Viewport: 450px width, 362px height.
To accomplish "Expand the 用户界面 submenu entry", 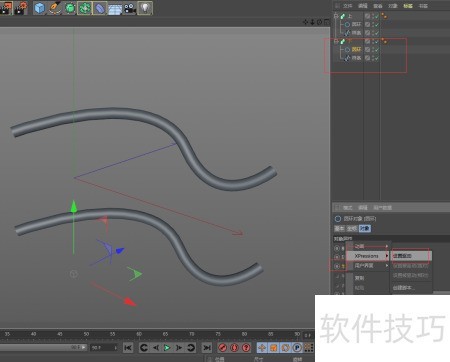I will point(368,266).
